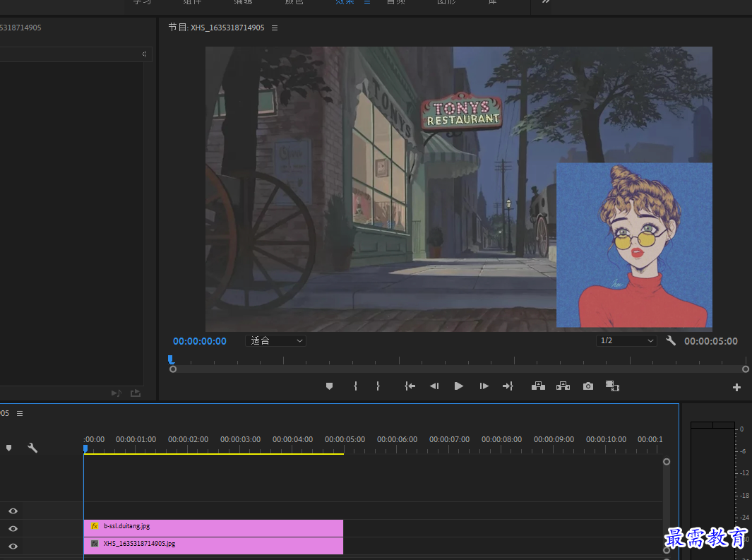Open timeline display settings wrench

pyautogui.click(x=32, y=448)
